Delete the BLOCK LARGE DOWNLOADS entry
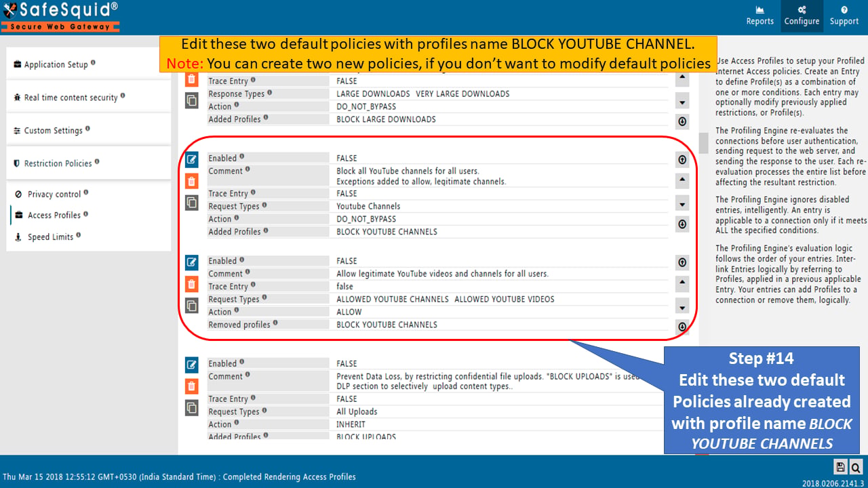This screenshot has width=868, height=488. (192, 79)
